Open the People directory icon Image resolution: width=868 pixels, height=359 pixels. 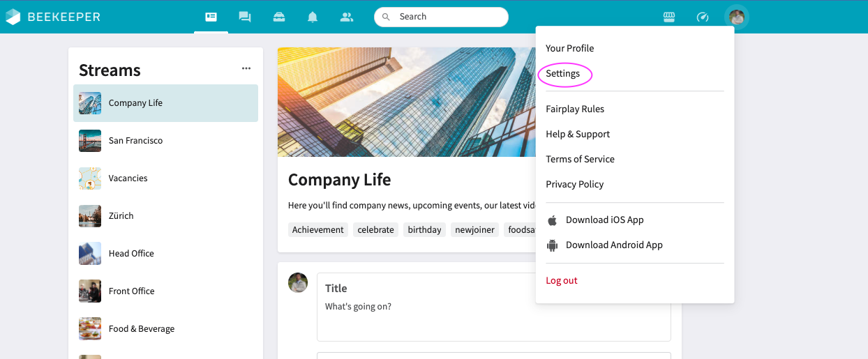347,17
